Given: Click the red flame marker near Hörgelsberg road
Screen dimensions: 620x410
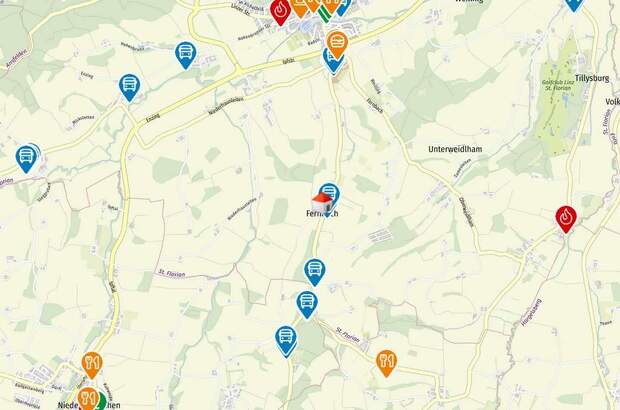Looking at the screenshot, I should (566, 219).
